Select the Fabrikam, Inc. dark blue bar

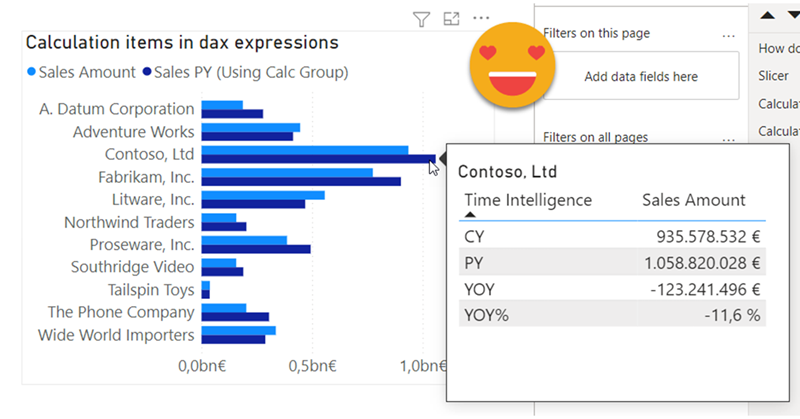(300, 182)
